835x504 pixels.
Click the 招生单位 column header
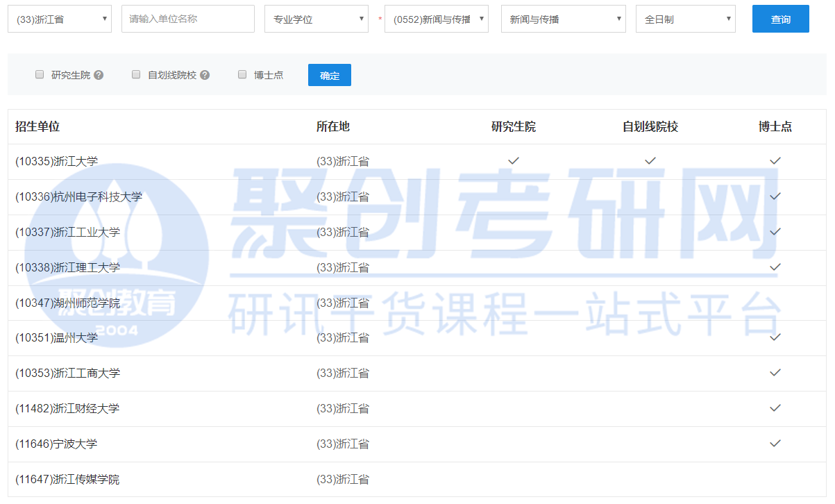tap(37, 126)
